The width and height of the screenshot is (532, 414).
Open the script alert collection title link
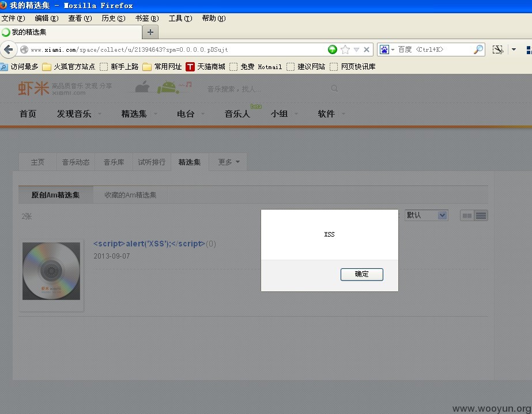[x=149, y=244]
